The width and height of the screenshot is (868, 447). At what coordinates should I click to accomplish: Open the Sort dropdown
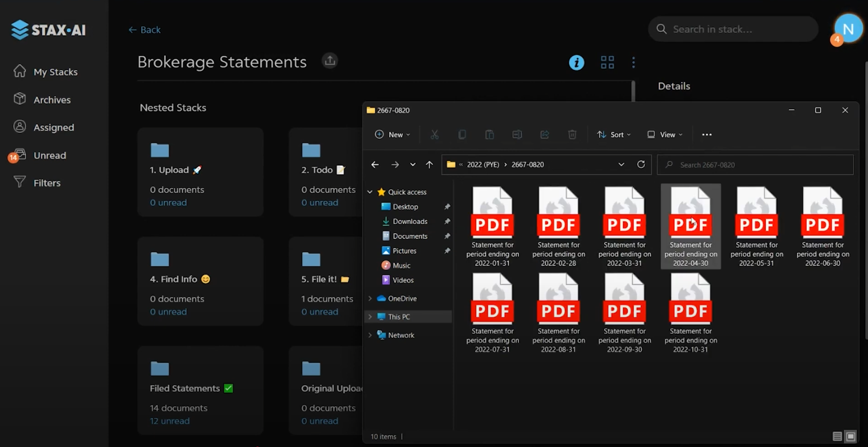coord(614,135)
